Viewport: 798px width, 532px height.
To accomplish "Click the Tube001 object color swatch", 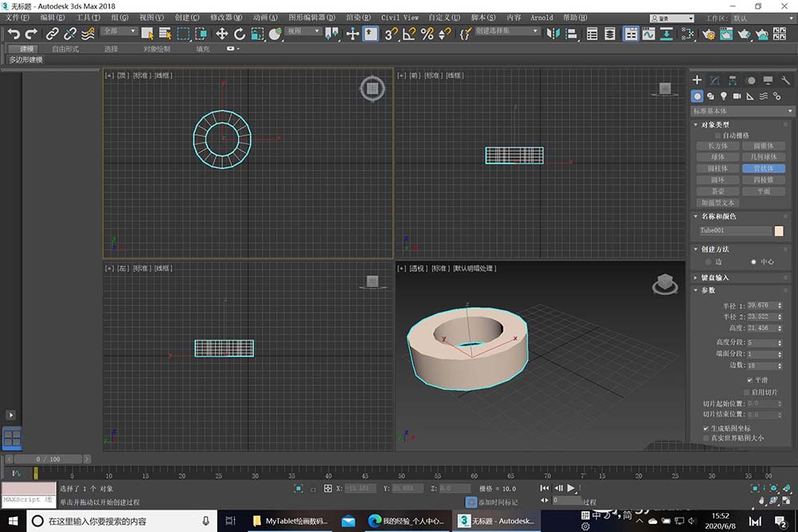I will 779,231.
